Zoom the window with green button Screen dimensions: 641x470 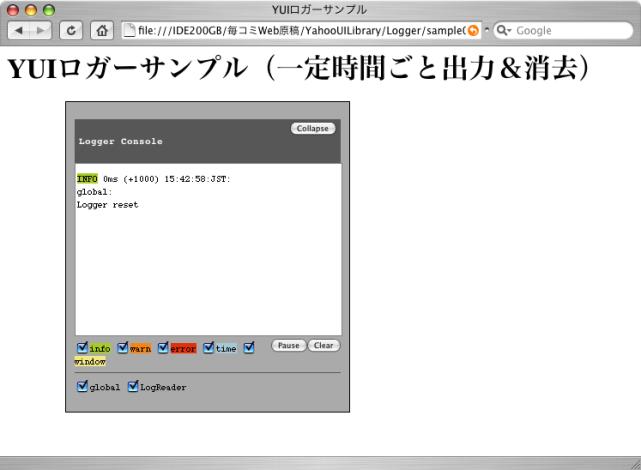[x=49, y=10]
